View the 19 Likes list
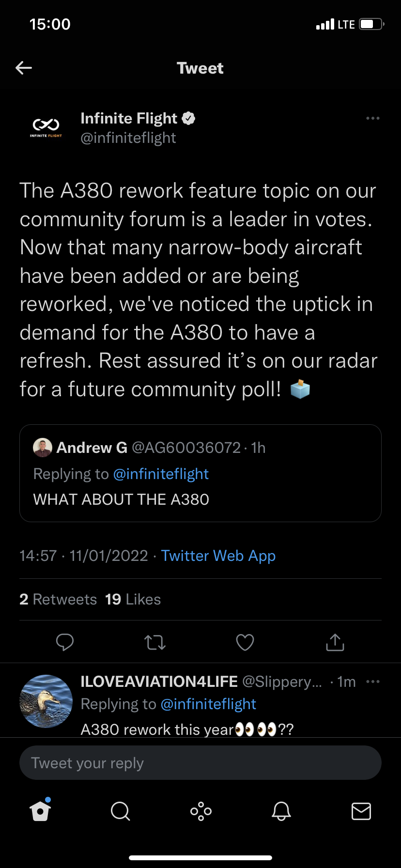The image size is (401, 868). point(133,599)
